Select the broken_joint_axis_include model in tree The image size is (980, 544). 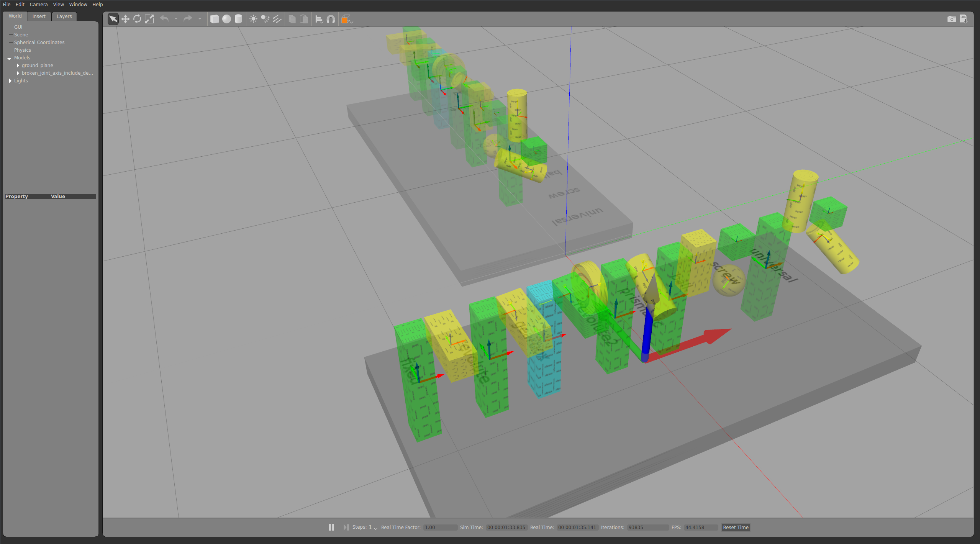(57, 73)
